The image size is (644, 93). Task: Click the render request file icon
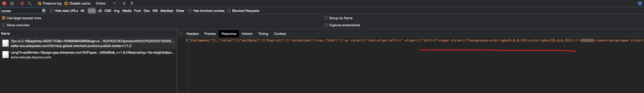point(5,43)
